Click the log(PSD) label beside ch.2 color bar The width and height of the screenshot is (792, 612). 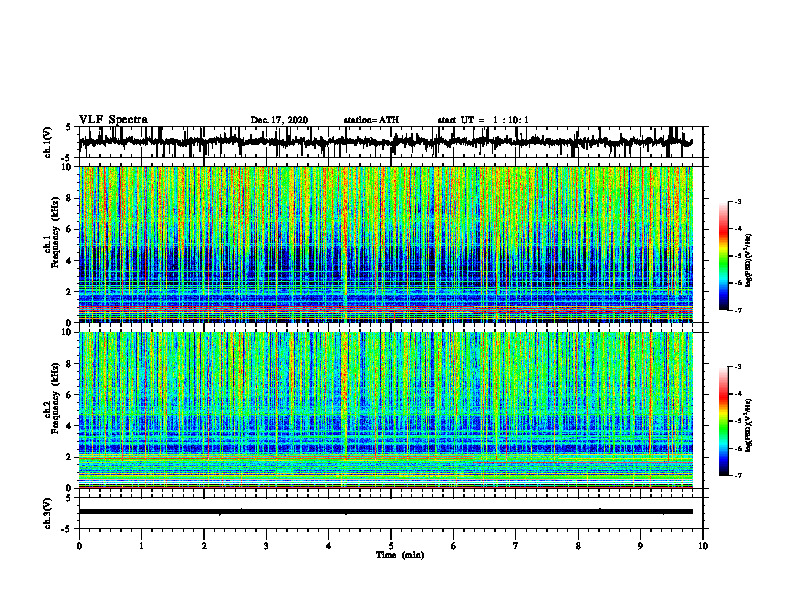tap(749, 424)
